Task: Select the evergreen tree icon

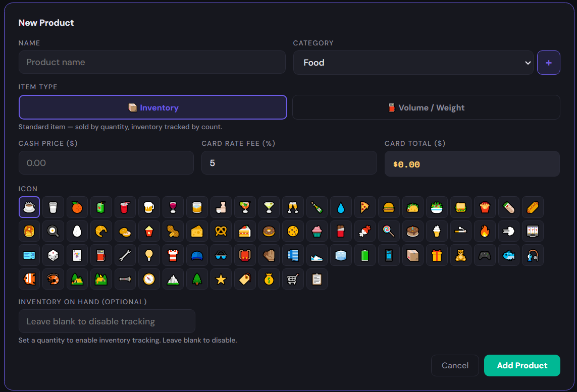Action: coord(197,279)
